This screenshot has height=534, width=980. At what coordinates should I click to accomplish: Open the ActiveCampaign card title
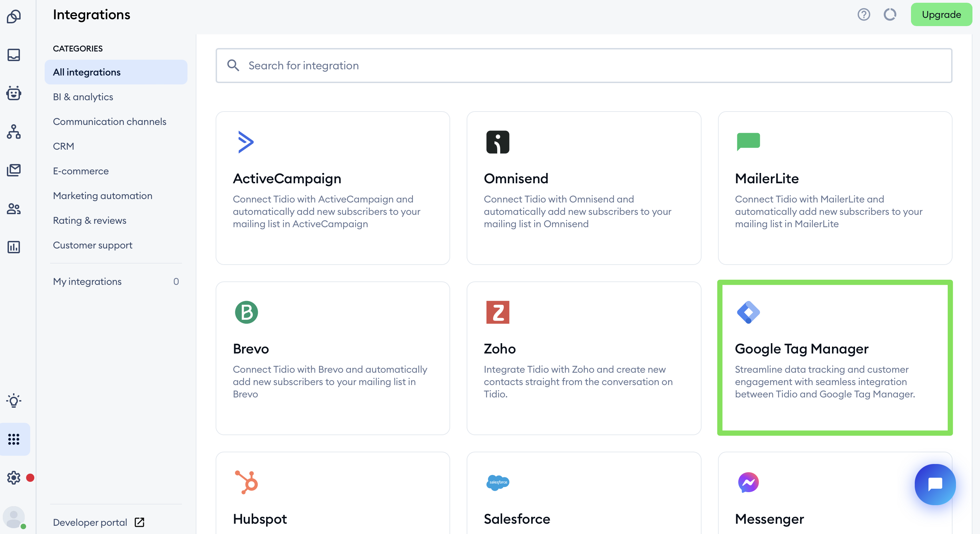click(287, 178)
